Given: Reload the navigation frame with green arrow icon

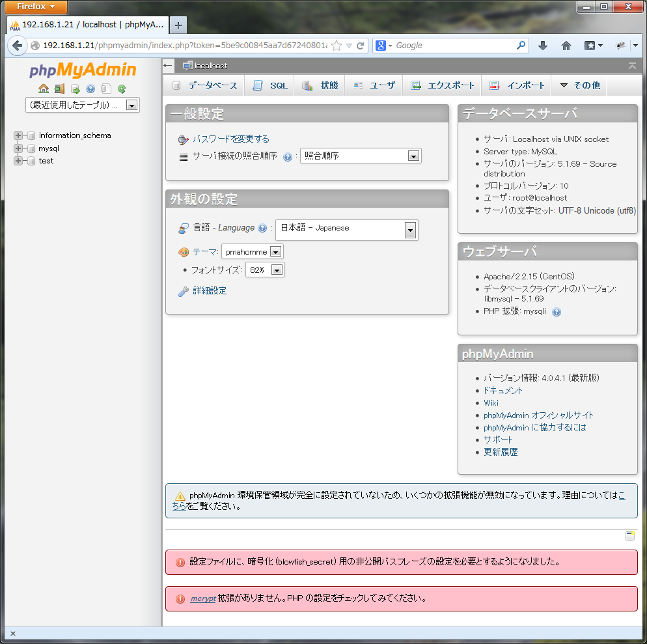Looking at the screenshot, I should pos(122,89).
